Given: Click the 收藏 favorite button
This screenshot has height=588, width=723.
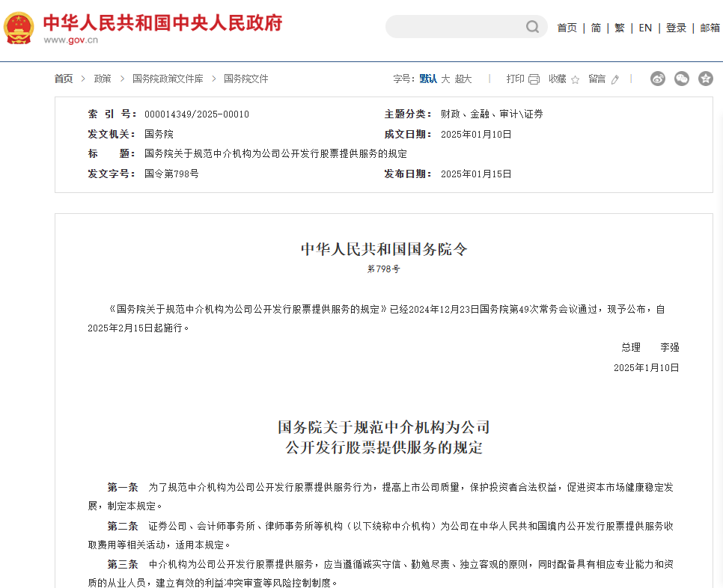Looking at the screenshot, I should click(x=558, y=79).
